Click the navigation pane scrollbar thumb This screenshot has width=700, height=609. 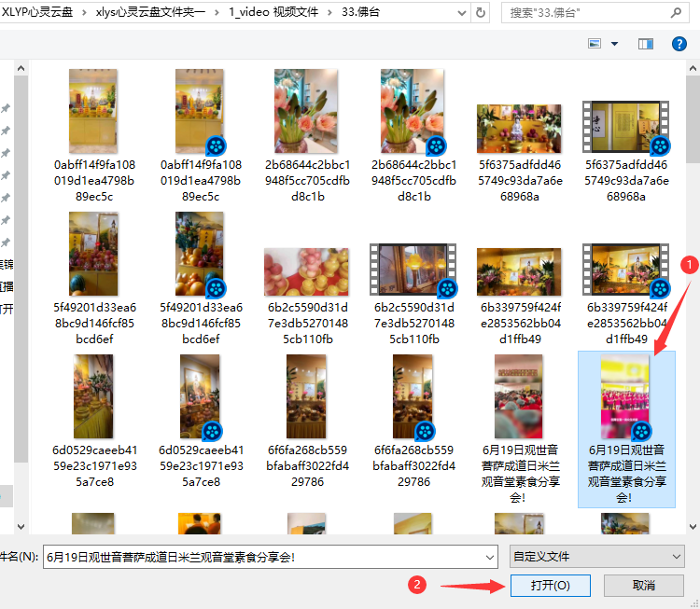pyautogui.click(x=21, y=269)
